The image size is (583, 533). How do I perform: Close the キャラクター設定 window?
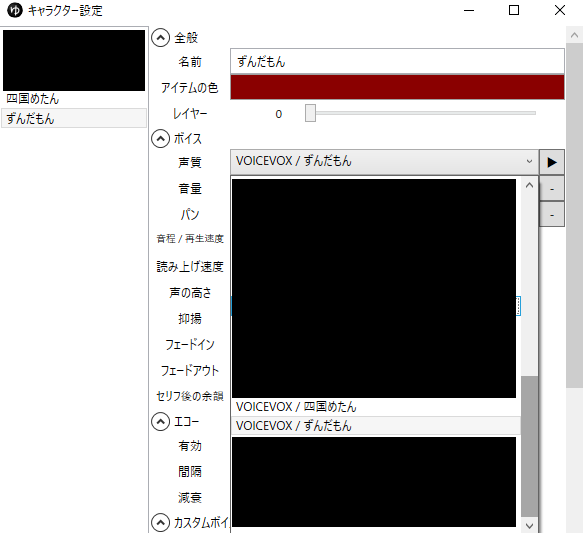coord(560,10)
